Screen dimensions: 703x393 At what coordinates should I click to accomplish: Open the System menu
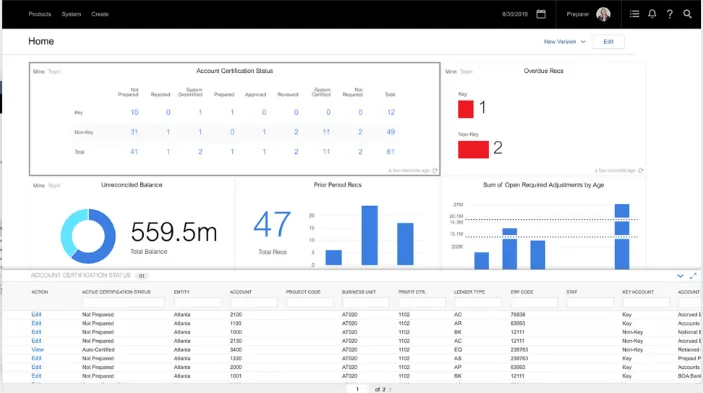71,14
